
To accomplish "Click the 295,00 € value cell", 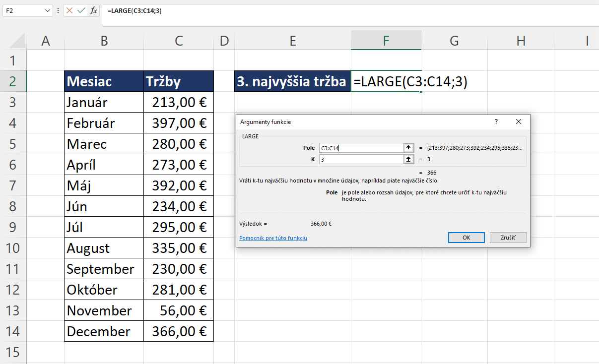I will pos(179,227).
